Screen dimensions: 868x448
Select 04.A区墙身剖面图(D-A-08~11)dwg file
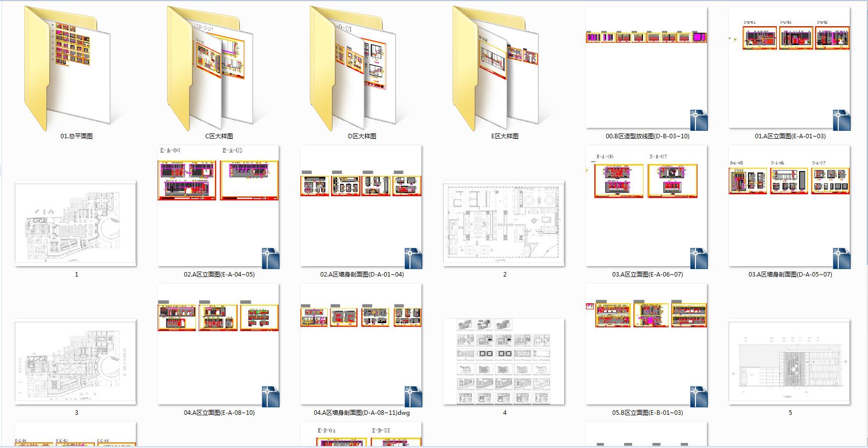coord(361,345)
